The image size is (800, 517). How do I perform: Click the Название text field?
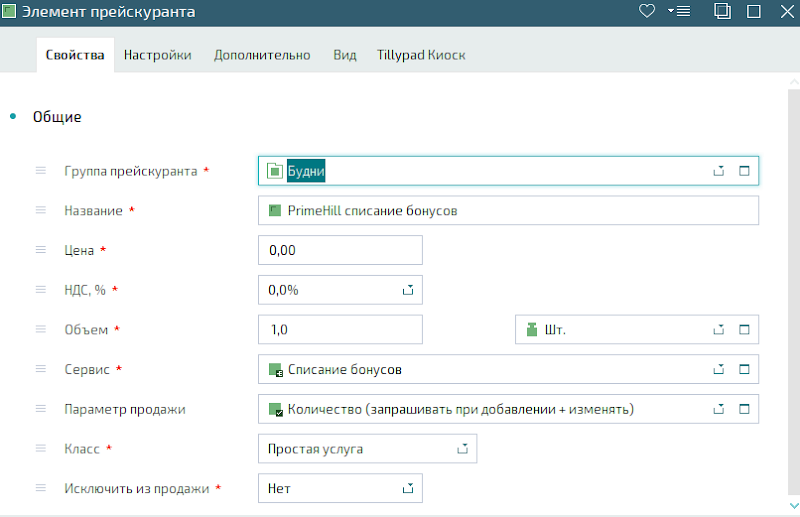coord(508,210)
